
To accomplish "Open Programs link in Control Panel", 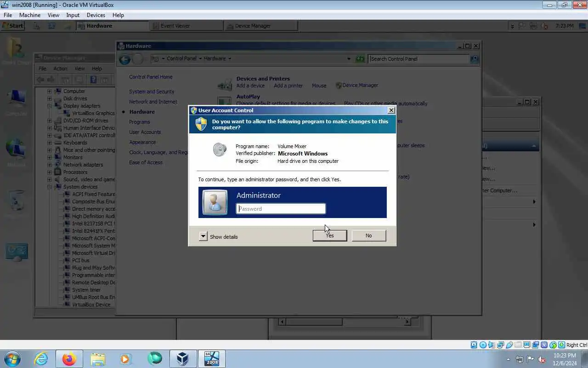I will (x=140, y=122).
